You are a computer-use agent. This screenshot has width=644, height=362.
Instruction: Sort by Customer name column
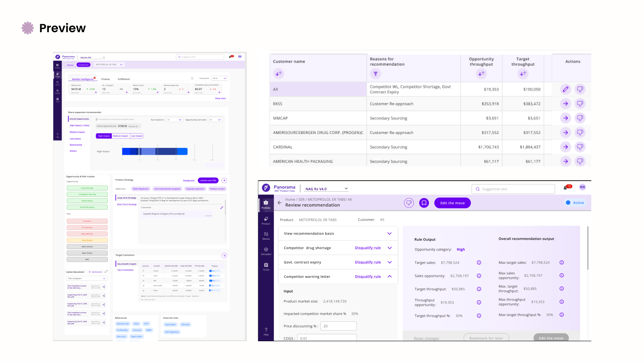(x=279, y=73)
